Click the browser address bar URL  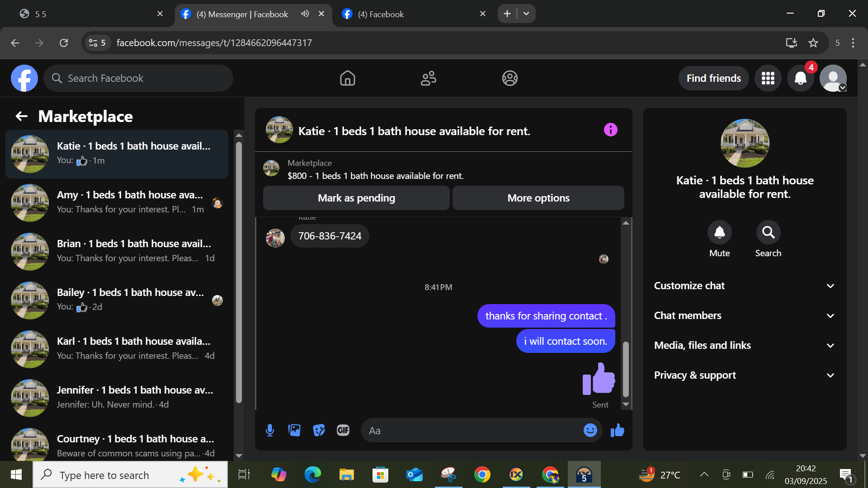[214, 43]
